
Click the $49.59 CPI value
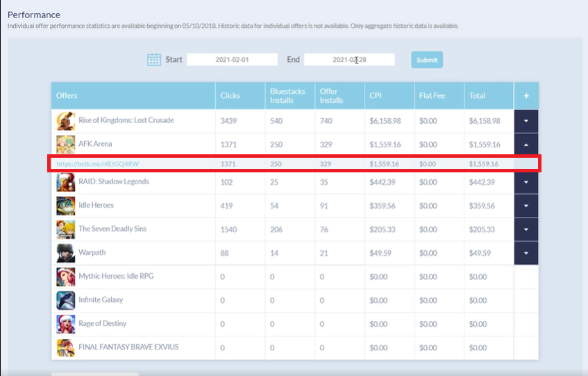point(380,253)
